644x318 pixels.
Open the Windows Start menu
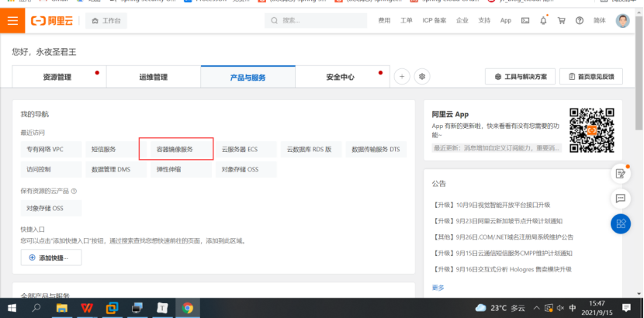coord(12,308)
